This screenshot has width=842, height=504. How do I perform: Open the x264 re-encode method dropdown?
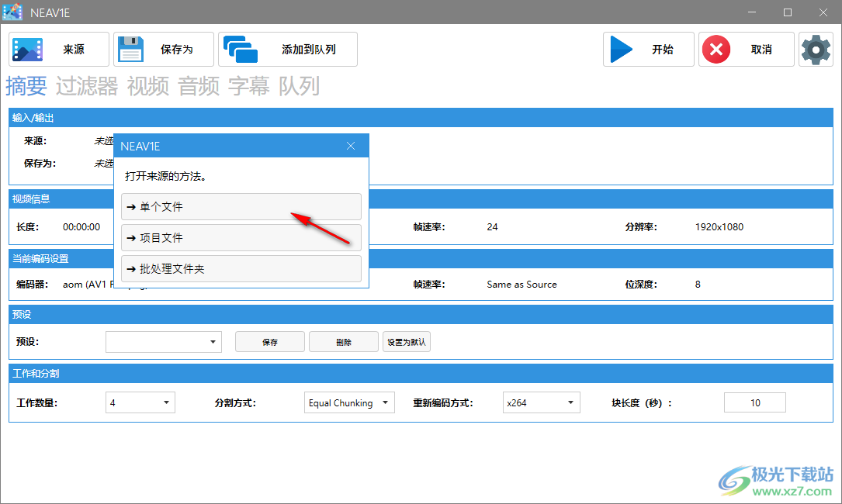tap(542, 402)
